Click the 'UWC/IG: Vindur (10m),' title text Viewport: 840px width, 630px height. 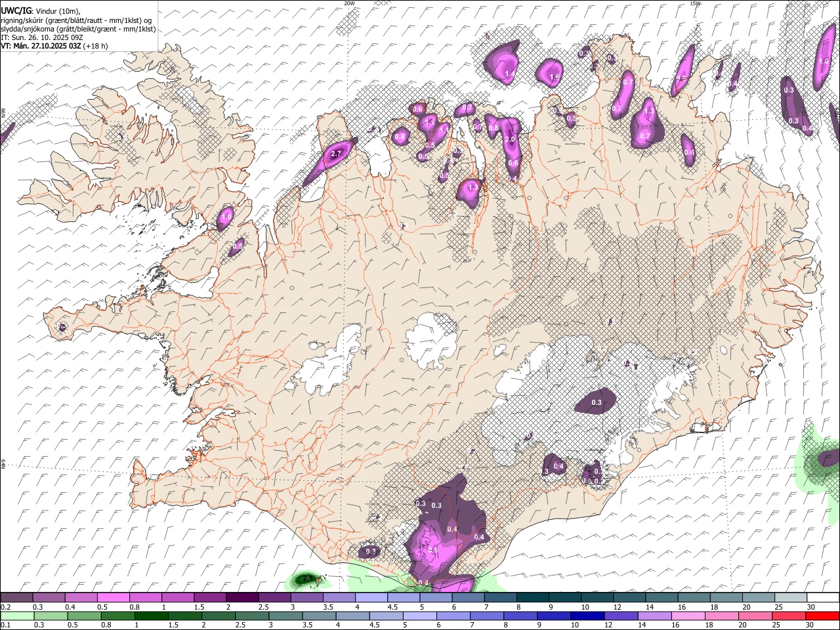coord(41,10)
